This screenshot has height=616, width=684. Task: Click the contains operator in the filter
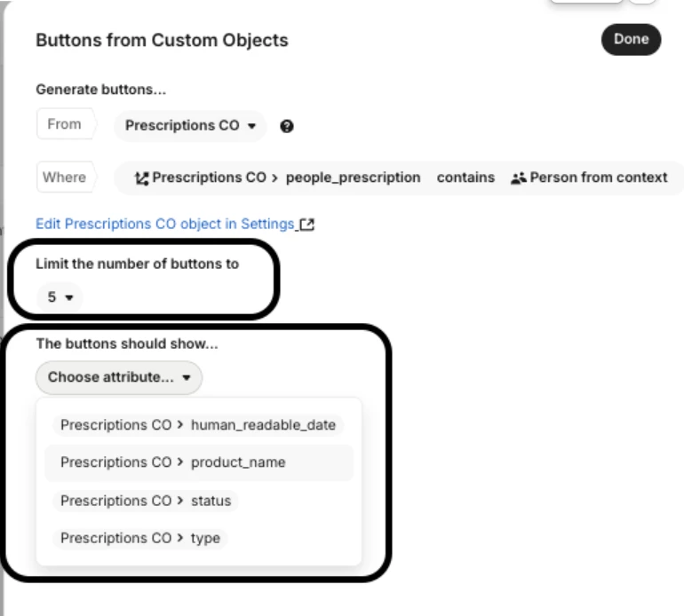click(x=465, y=178)
